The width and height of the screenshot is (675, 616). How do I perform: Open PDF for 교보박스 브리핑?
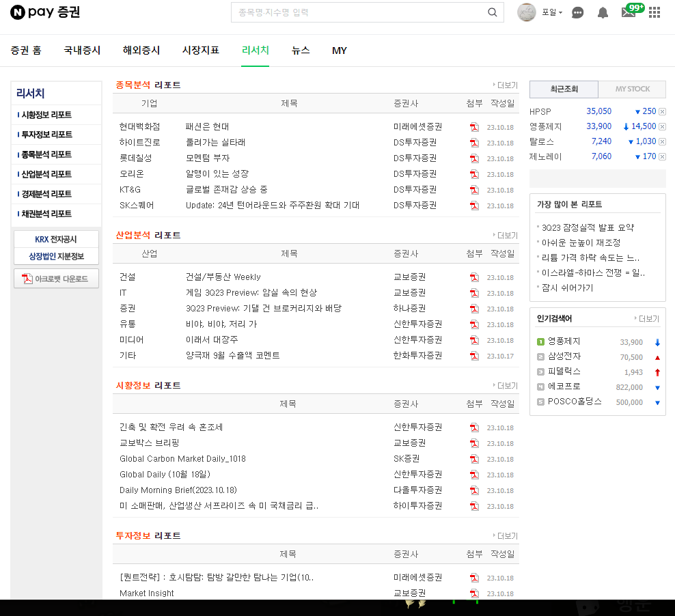click(474, 443)
